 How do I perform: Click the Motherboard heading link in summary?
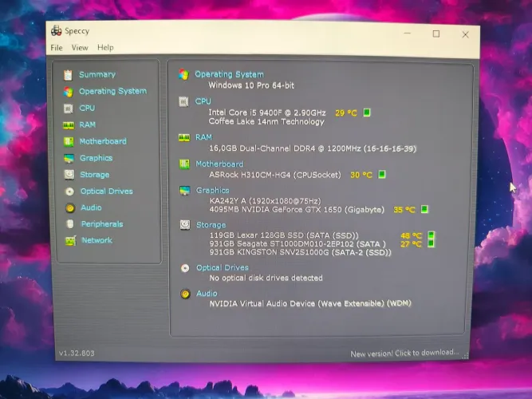(219, 164)
